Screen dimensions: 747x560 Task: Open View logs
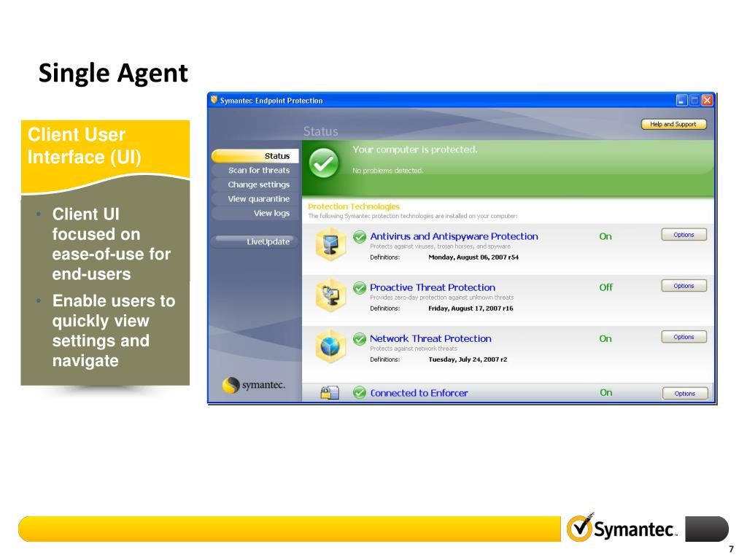tap(255, 213)
